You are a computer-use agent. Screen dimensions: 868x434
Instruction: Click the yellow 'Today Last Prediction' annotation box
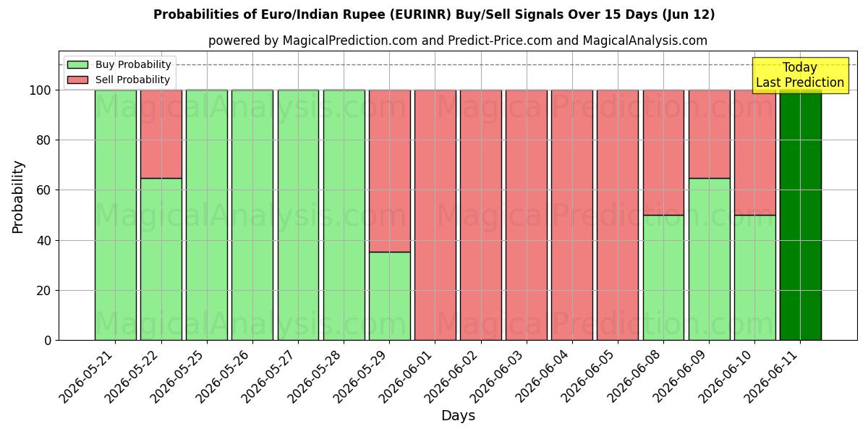(x=800, y=75)
